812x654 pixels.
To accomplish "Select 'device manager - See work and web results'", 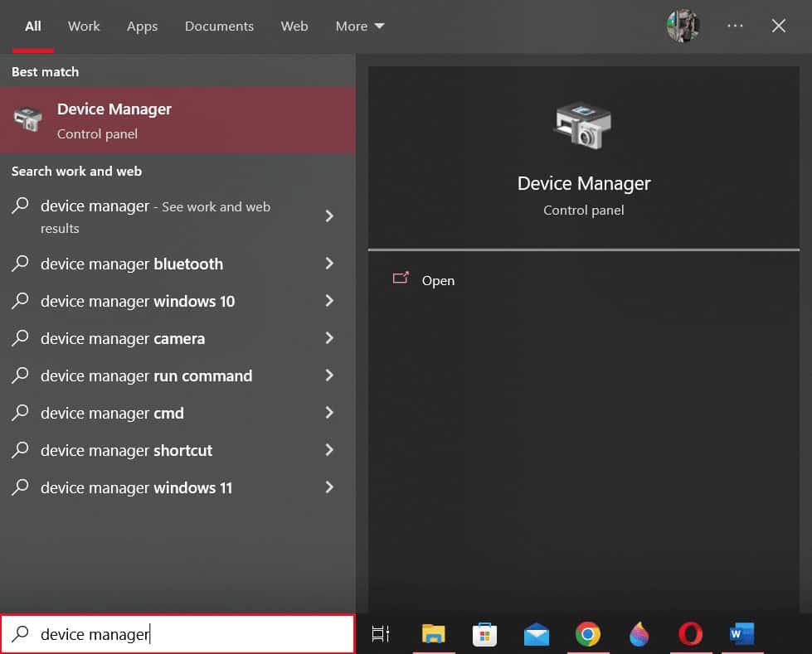I will click(x=177, y=216).
